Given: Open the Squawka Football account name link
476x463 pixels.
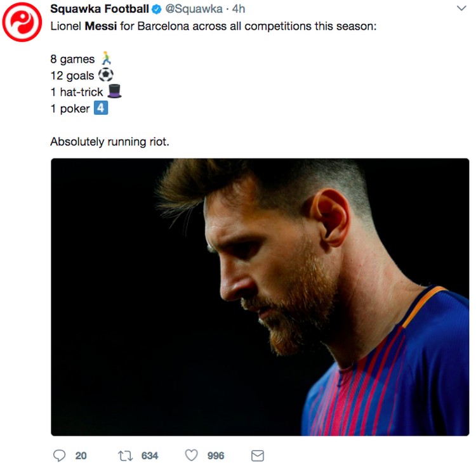Looking at the screenshot, I should [99, 9].
